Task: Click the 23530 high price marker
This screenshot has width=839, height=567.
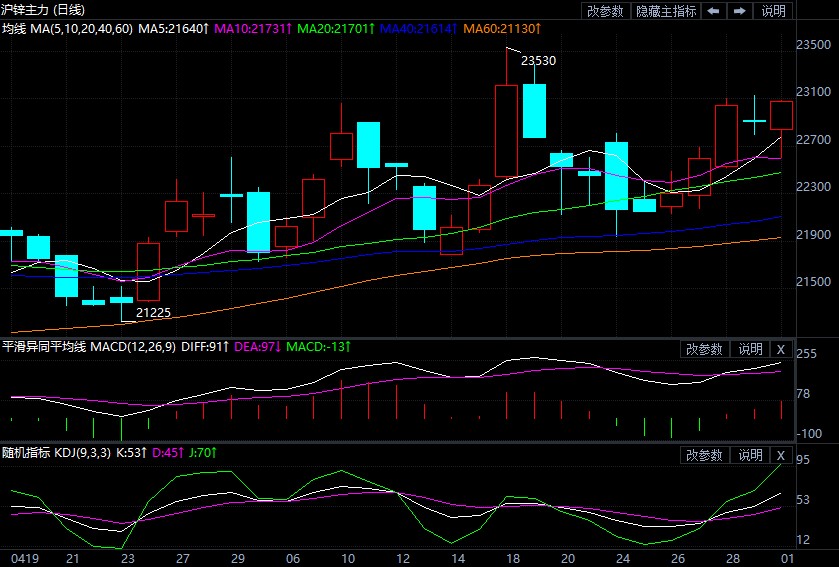Action: pyautogui.click(x=538, y=60)
